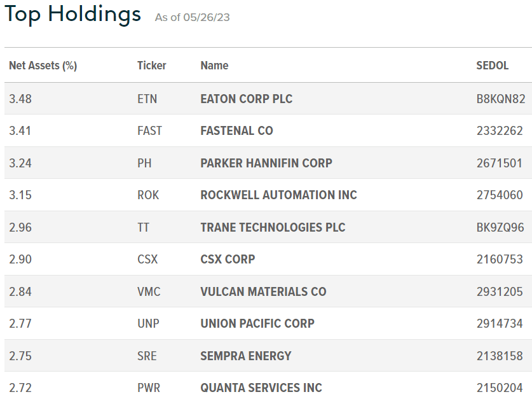Select the SEMPRA ENERGY holding name
The height and width of the screenshot is (399, 532).
coord(245,356)
